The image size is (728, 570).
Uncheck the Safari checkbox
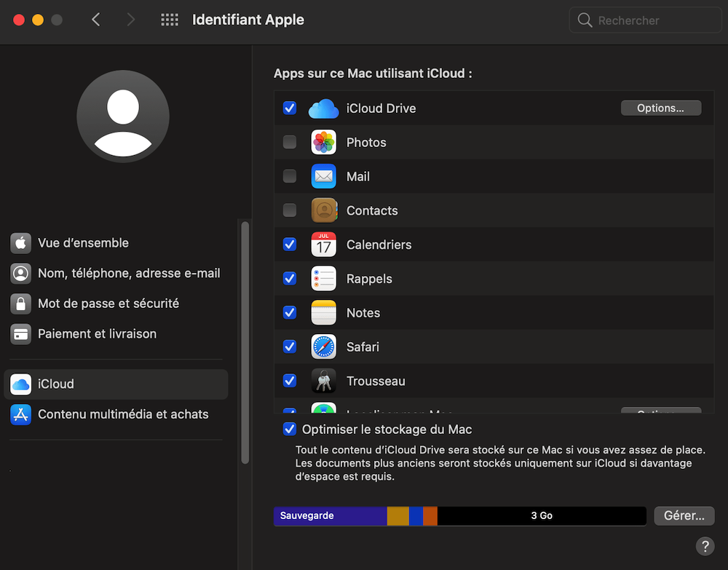click(x=290, y=347)
